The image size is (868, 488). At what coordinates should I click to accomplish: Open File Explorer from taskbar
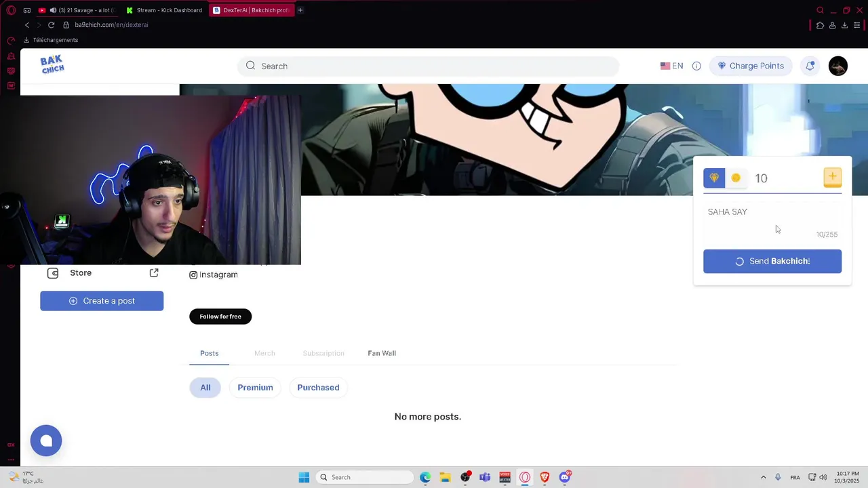(445, 477)
